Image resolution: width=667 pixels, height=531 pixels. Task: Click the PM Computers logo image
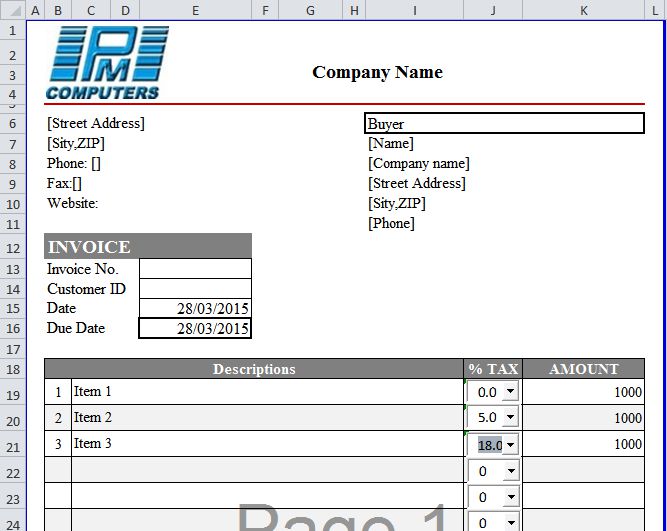click(107, 62)
